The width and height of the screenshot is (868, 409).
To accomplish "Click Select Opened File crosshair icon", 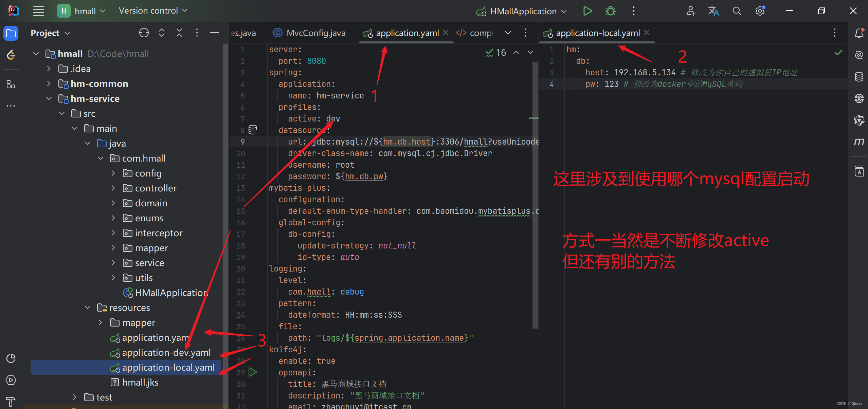I will [144, 33].
